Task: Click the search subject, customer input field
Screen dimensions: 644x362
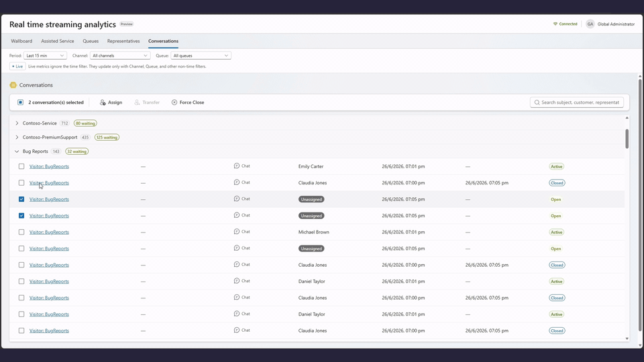Action: (x=577, y=102)
